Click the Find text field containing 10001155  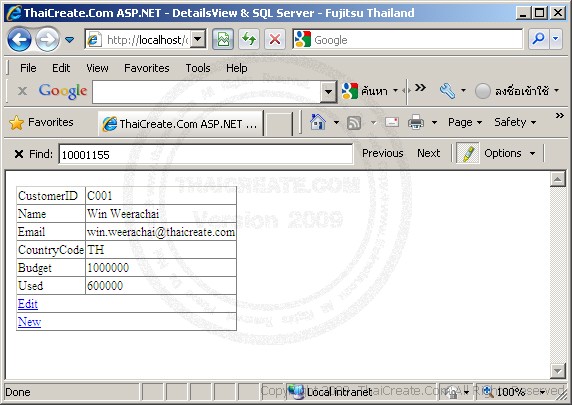tap(205, 154)
